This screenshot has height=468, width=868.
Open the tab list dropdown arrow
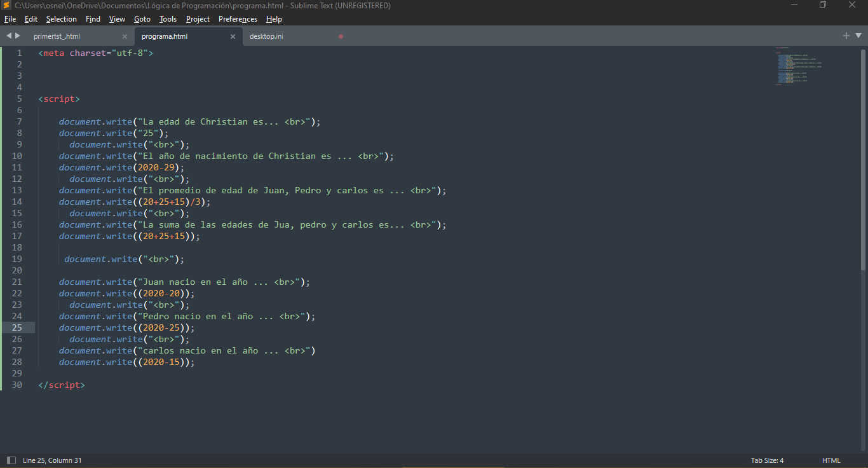(858, 36)
